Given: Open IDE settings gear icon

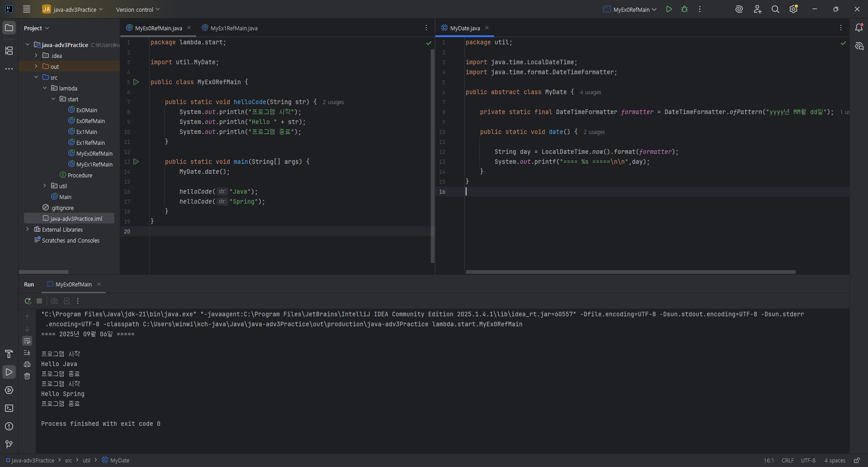Looking at the screenshot, I should coord(793,9).
